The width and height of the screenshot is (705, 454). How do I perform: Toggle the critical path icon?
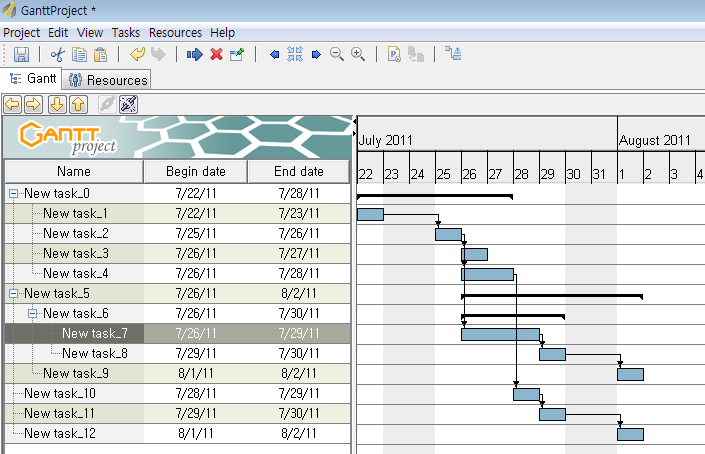(x=453, y=53)
